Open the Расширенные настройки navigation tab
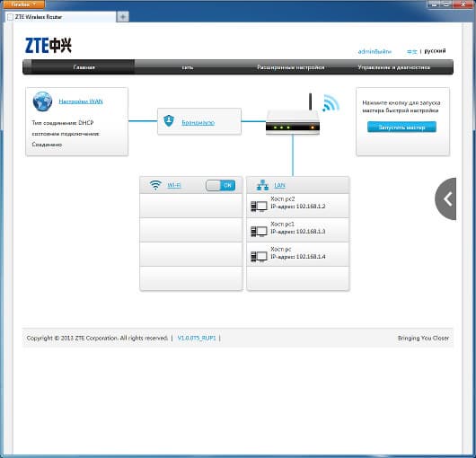This screenshot has height=458, width=476. click(x=290, y=67)
